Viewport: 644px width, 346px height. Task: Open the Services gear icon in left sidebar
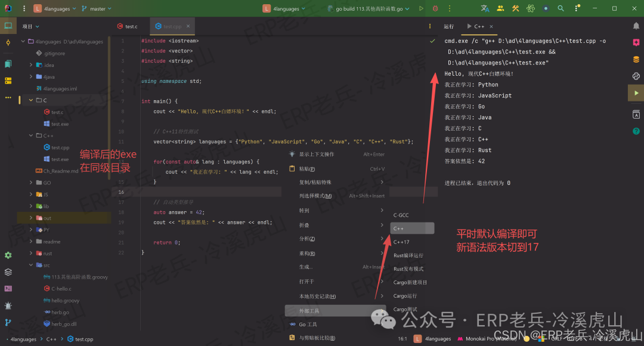8,255
